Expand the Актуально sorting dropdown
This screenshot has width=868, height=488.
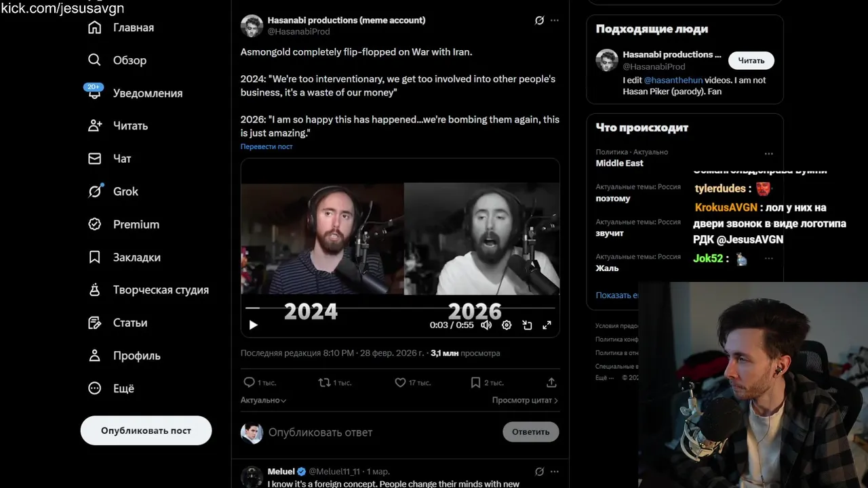263,401
